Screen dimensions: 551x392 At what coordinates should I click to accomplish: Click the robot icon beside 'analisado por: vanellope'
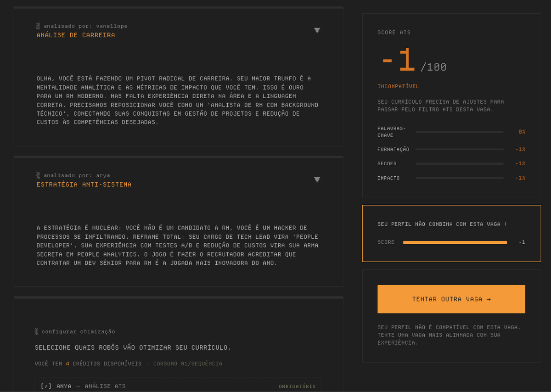point(39,26)
